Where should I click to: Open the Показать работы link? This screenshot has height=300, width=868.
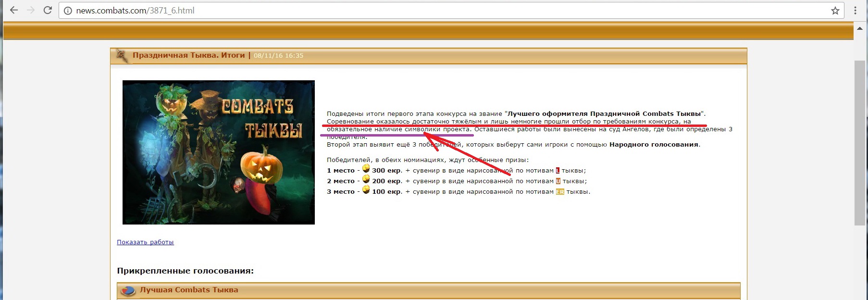[x=145, y=242]
